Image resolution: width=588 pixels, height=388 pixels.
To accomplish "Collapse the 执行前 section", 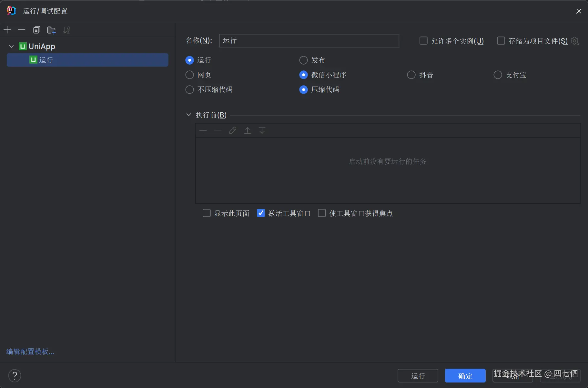I will [x=188, y=115].
